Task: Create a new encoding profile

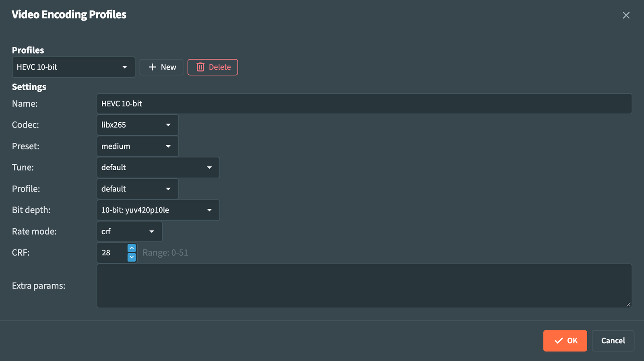Action: coord(161,67)
